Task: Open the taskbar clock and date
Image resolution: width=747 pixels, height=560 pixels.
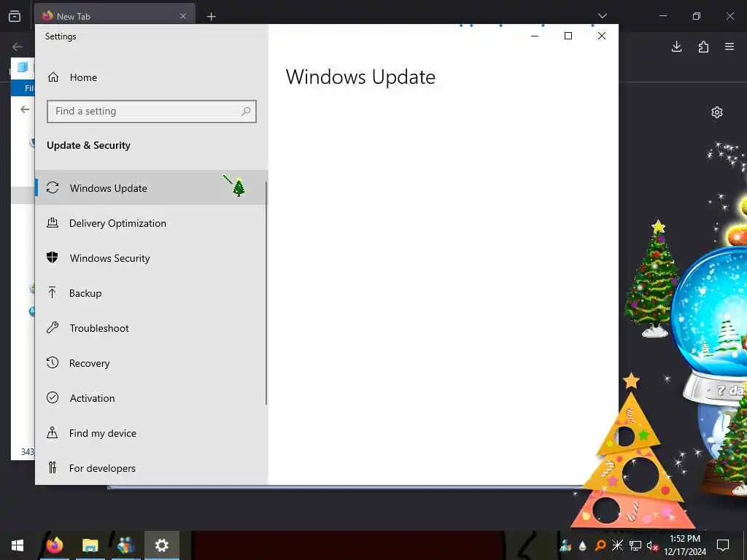Action: 685,545
